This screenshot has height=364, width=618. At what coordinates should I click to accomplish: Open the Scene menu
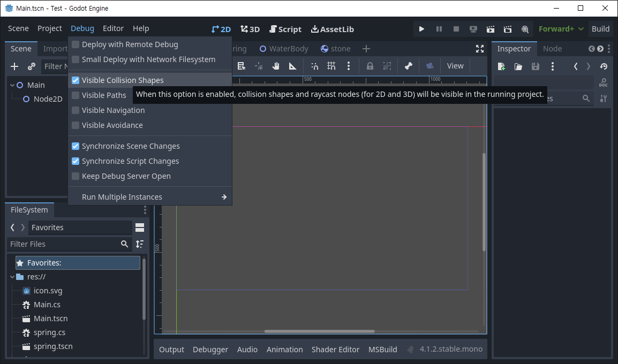point(18,28)
